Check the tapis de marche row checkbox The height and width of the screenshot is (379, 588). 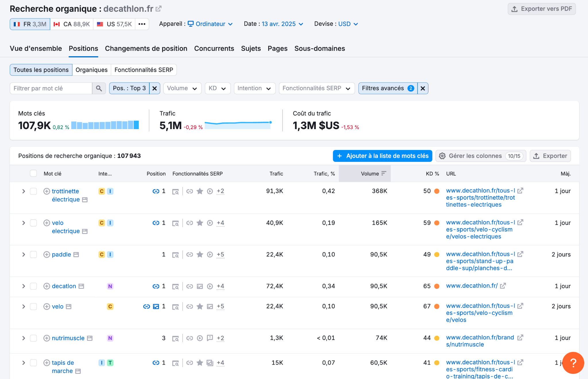coord(34,363)
